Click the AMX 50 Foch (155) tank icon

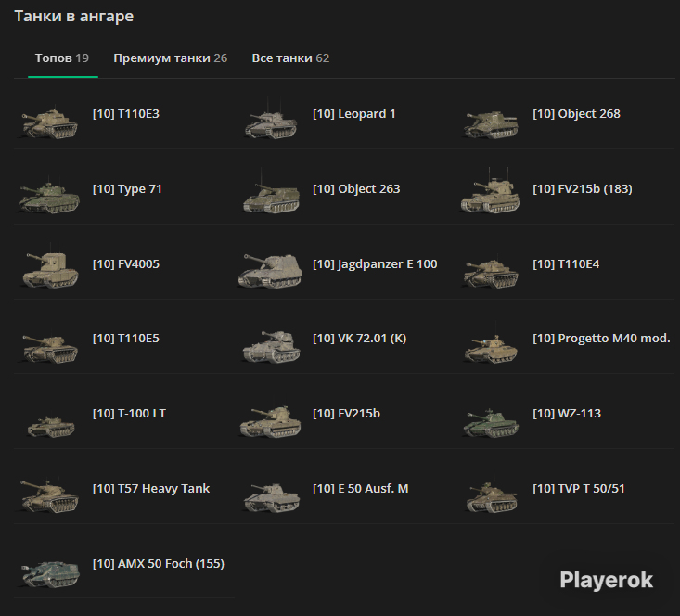coord(50,573)
